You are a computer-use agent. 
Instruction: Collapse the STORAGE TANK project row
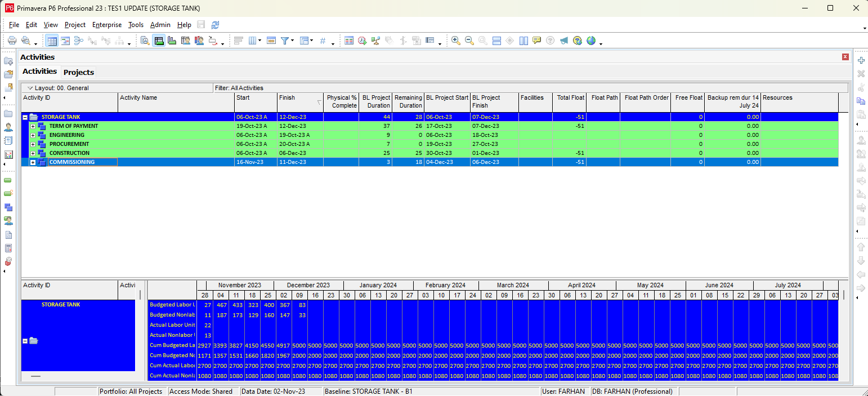[25, 117]
